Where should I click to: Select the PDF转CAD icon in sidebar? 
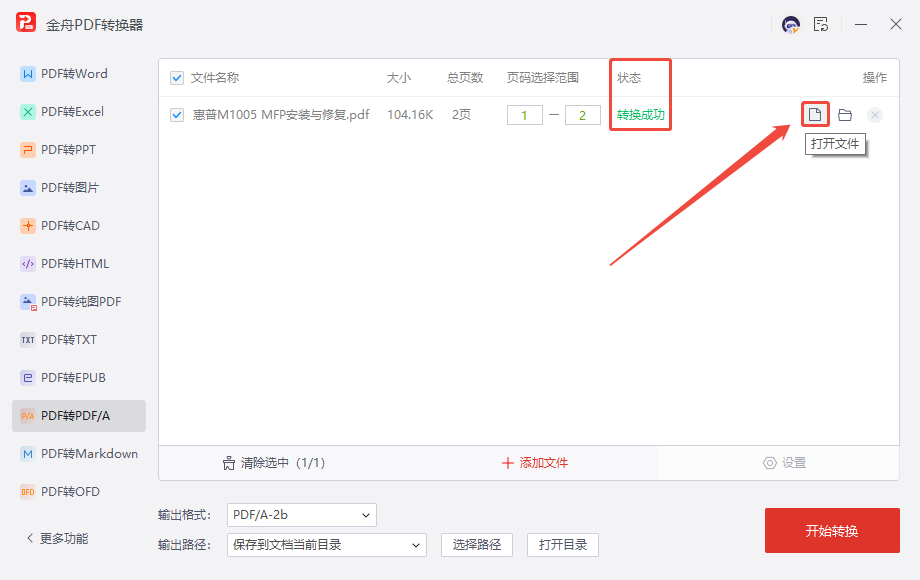point(28,226)
